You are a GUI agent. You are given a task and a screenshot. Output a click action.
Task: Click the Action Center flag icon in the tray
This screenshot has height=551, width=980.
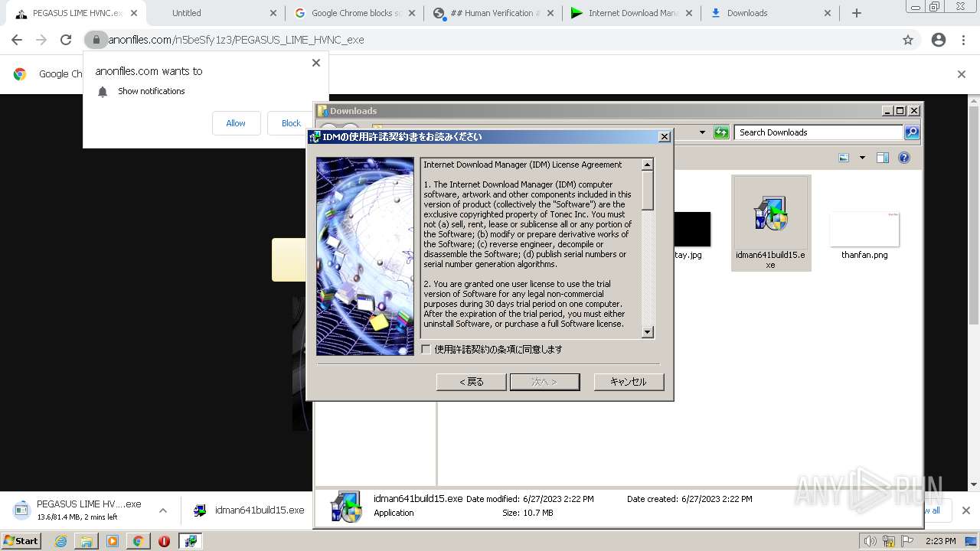[x=908, y=541]
